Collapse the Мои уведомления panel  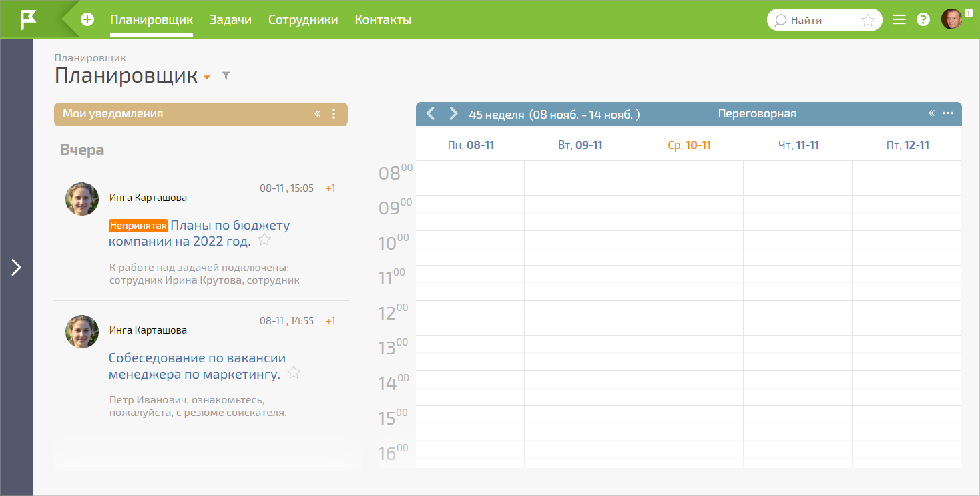tap(318, 114)
